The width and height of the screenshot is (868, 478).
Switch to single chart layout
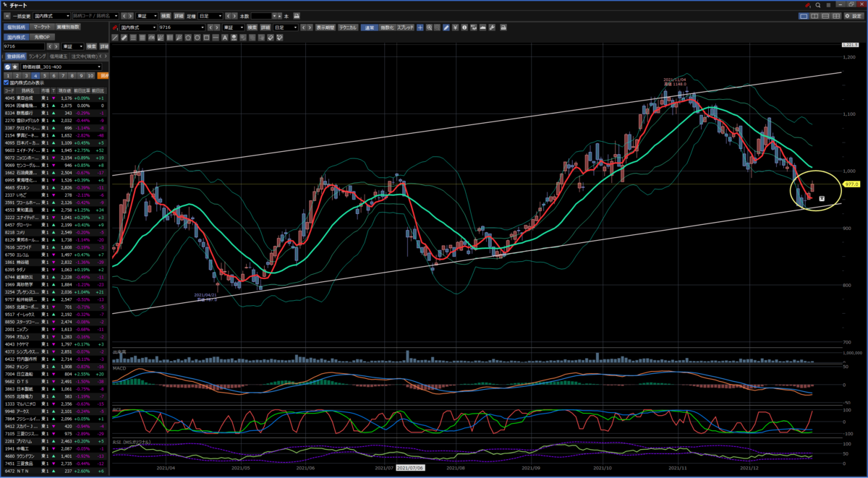(804, 15)
